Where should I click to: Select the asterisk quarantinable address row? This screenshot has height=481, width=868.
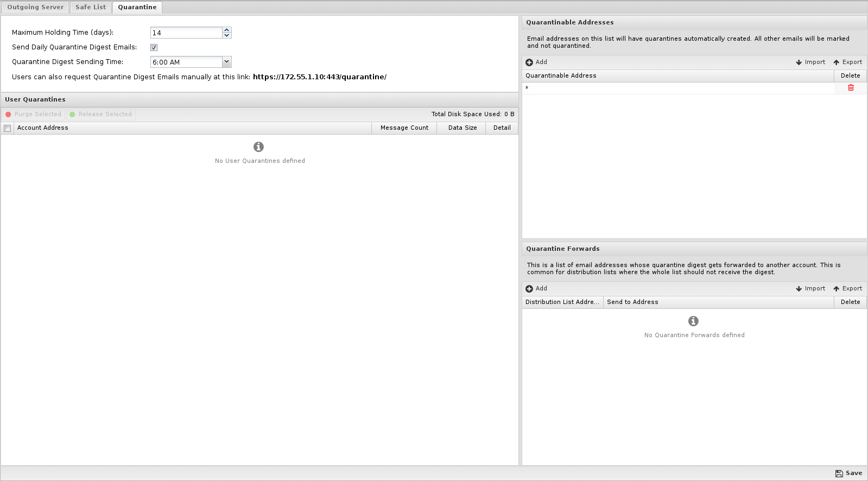click(678, 88)
